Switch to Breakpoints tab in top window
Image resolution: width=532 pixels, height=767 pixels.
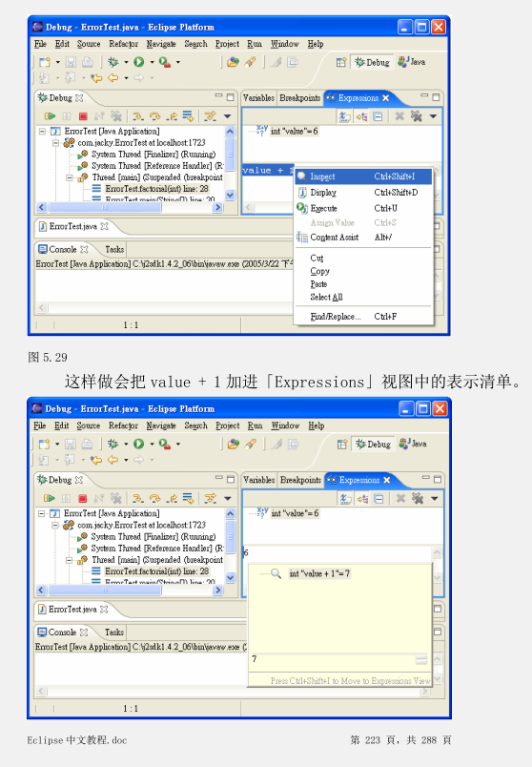tap(299, 98)
